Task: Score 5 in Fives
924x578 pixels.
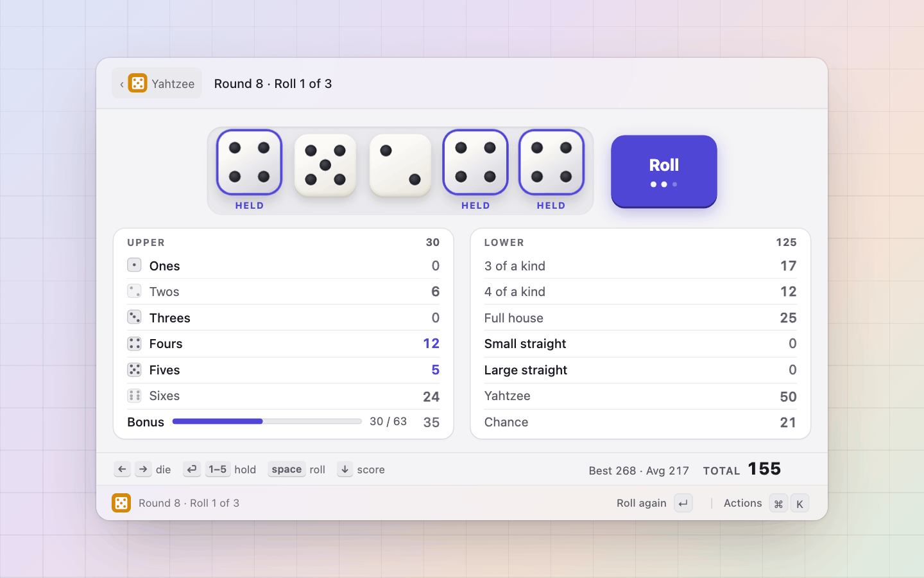Action: [x=284, y=370]
